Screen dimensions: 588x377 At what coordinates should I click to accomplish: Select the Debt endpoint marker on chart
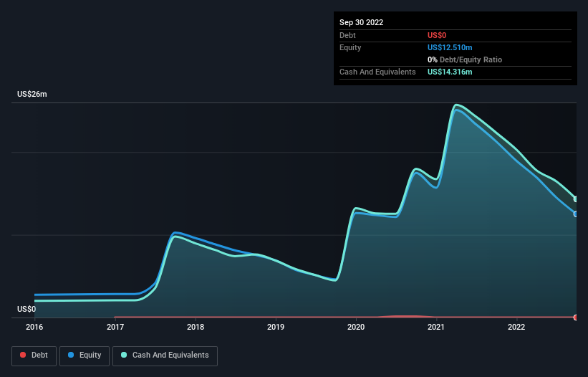pos(576,318)
